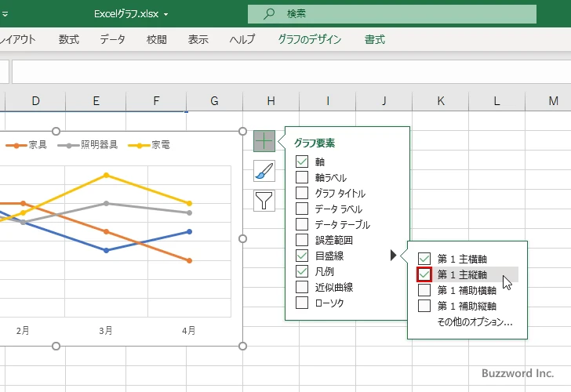Select the 照明器具 legend entry
Screen dimensions: 571x392
pyautogui.click(x=88, y=145)
